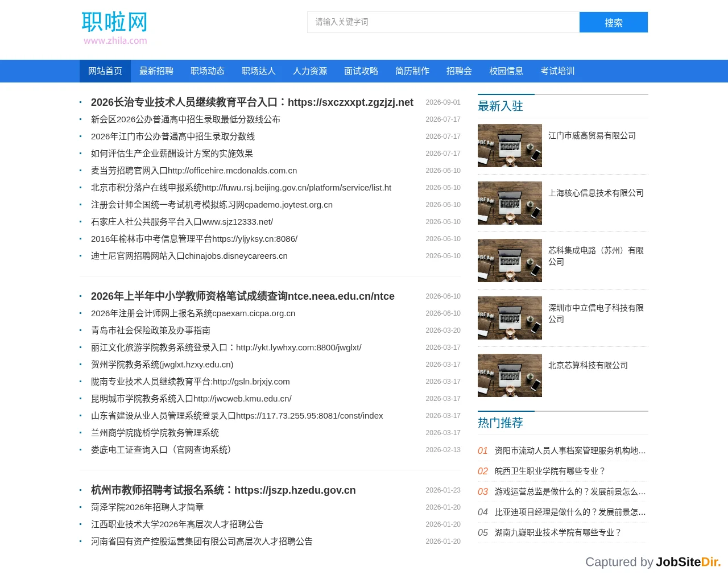Open hot item 03 游戏运营总监是做什么的
The image size is (728, 579).
(x=570, y=491)
